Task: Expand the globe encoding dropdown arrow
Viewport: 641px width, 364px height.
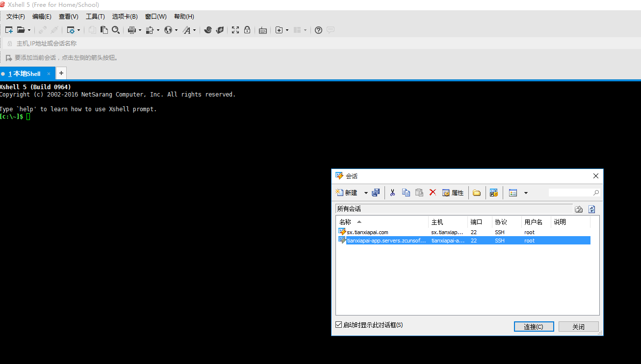Action: point(176,30)
